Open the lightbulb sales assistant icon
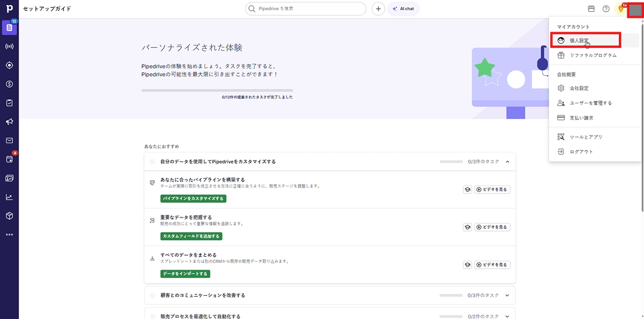Viewport: 644px width, 319px height. (621, 8)
